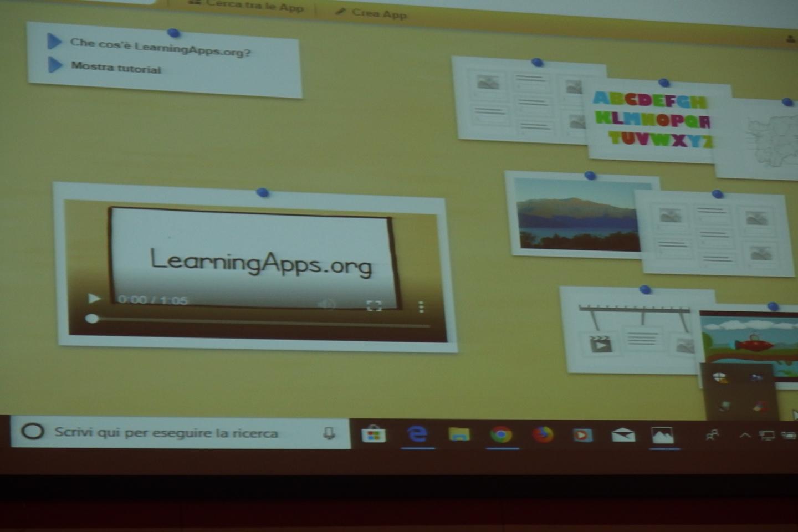This screenshot has height=532, width=798.
Task: Open the Photos app from the taskbar
Action: [x=663, y=435]
